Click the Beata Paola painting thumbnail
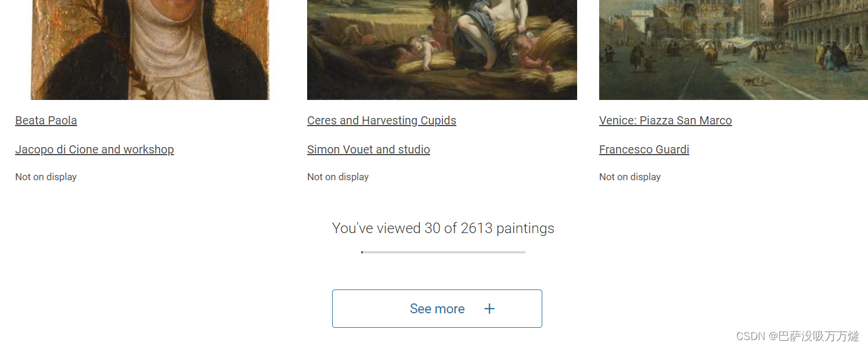The width and height of the screenshot is (868, 347). (150, 49)
